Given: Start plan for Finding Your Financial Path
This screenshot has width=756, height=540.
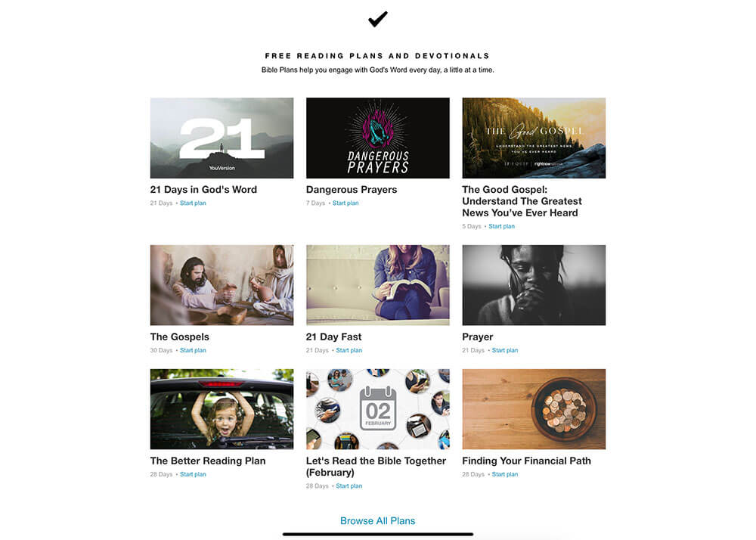Looking at the screenshot, I should click(505, 474).
